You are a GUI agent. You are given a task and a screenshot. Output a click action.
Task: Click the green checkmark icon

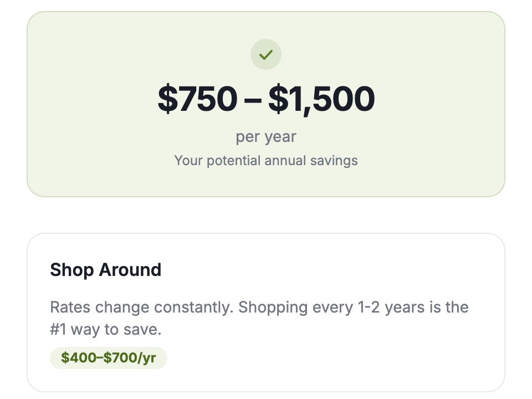pyautogui.click(x=265, y=55)
